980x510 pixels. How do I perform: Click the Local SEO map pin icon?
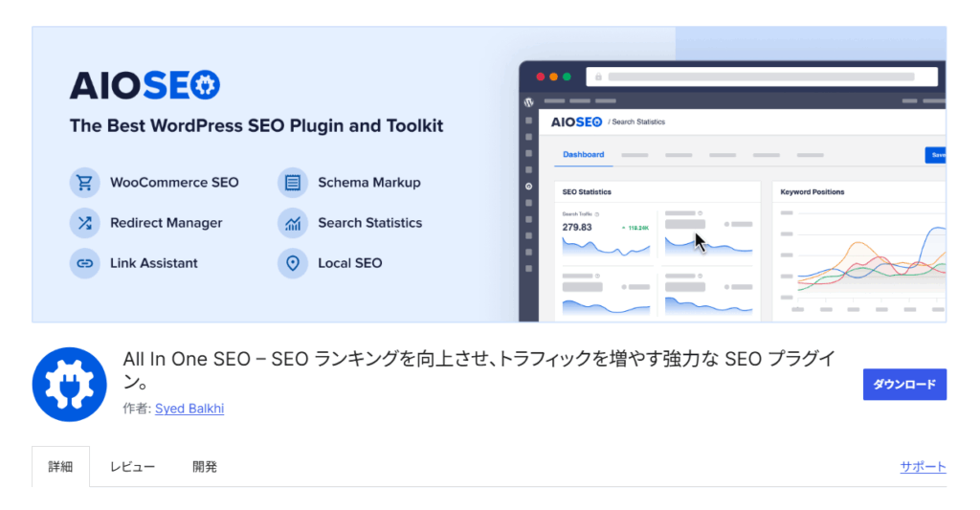pos(293,263)
